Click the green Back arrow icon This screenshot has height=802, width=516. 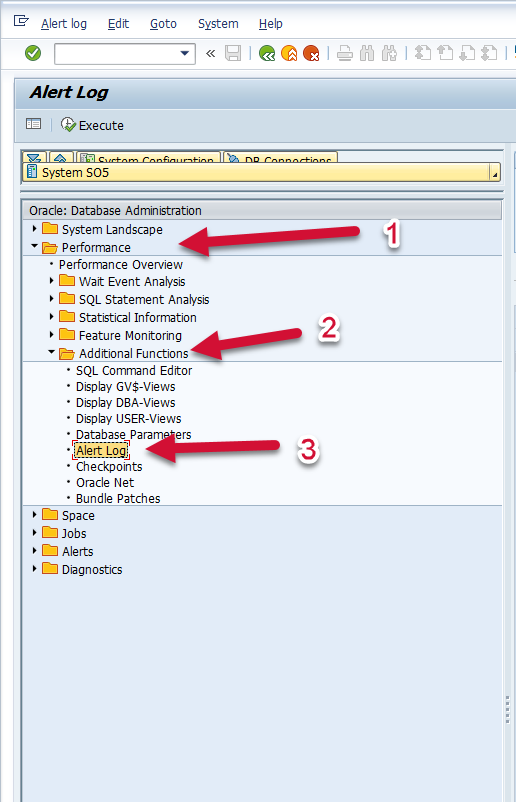coord(267,53)
